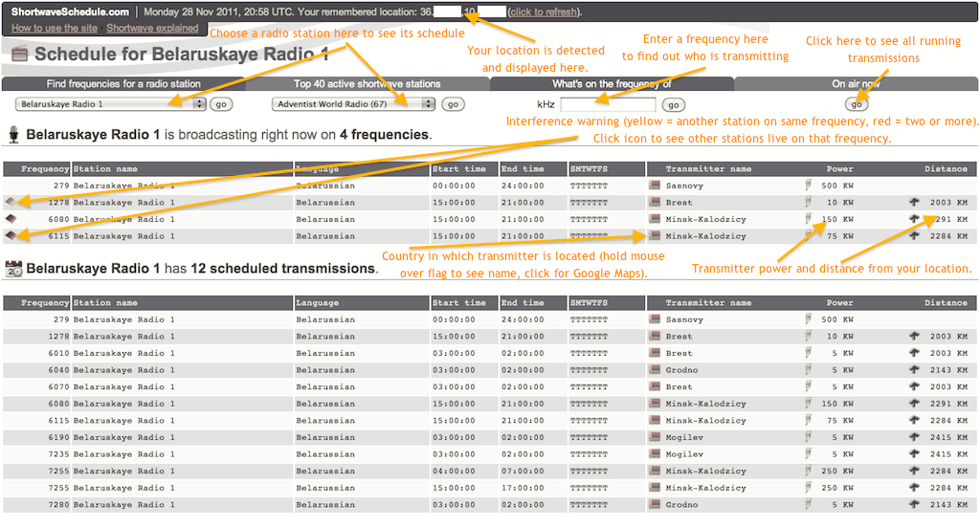Click distance icon for 2003 KM Brest on-air row
The height and width of the screenshot is (527, 980).
[914, 203]
